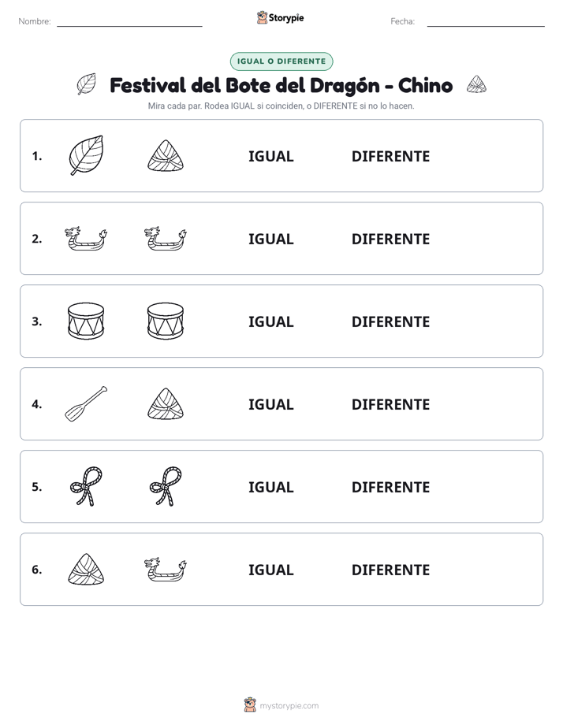
Task: Click the zongzi icon in row 6
Action: tap(86, 569)
